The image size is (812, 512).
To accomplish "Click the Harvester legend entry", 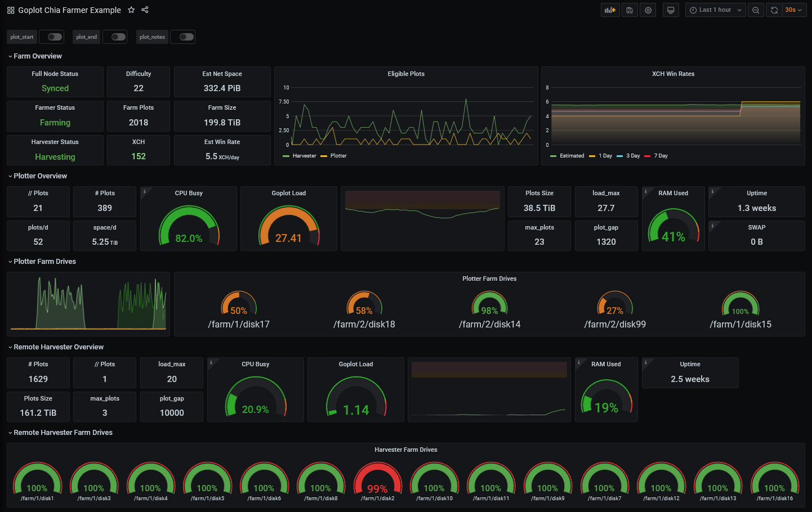I will point(304,156).
